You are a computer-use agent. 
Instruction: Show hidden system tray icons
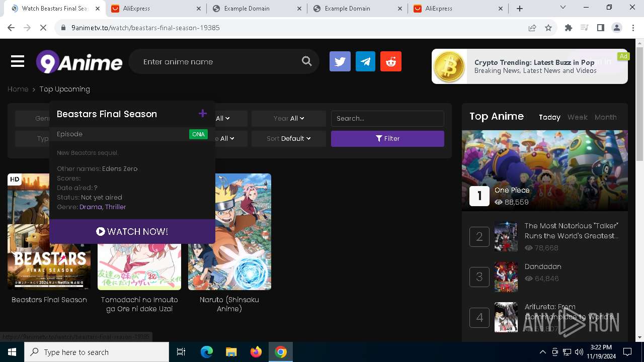542,352
